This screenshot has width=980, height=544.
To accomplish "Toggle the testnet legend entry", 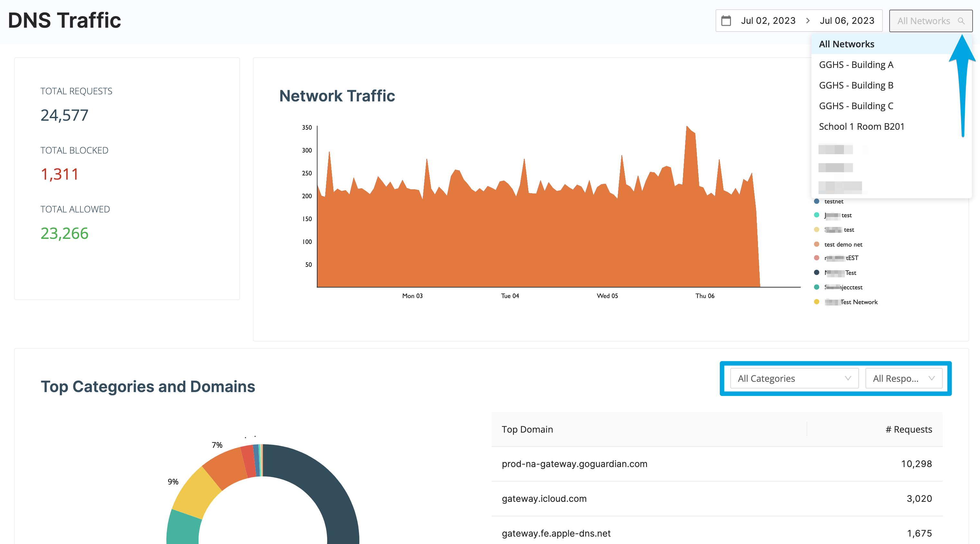I will click(x=829, y=202).
